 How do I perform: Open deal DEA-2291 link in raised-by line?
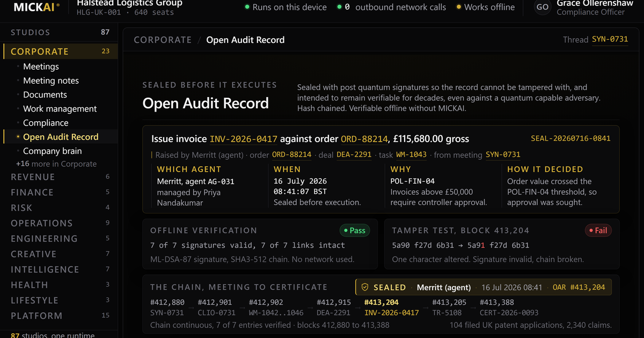[354, 155]
